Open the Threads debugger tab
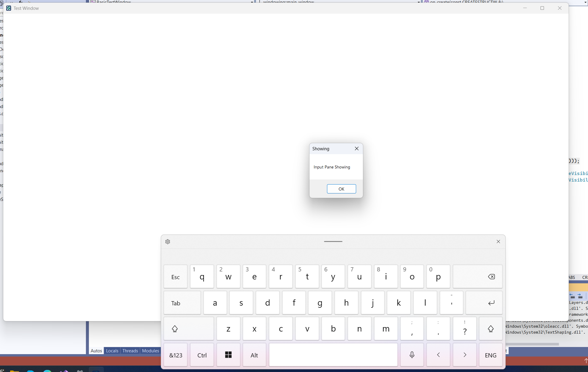 tap(130, 351)
